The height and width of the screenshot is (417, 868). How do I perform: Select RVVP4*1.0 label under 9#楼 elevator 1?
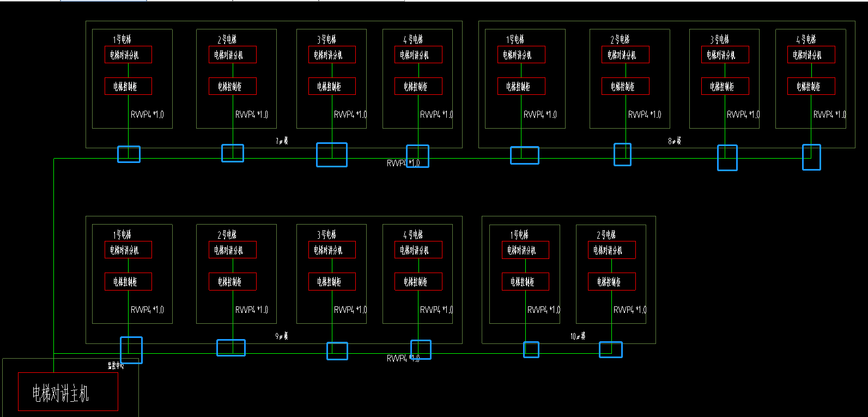point(147,310)
